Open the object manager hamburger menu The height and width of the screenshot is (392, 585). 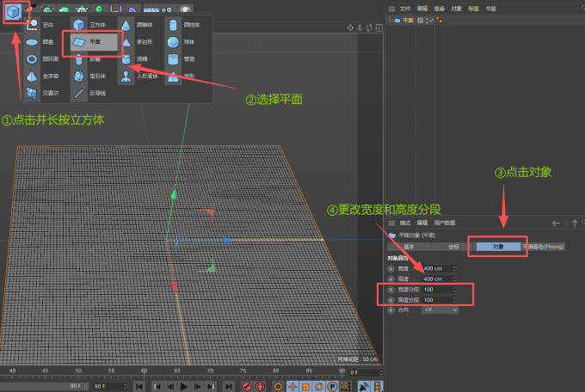pyautogui.click(x=391, y=8)
